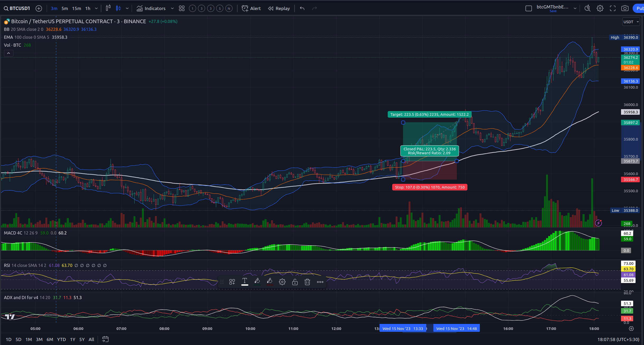Open the USDT currency dropdown
The height and width of the screenshot is (345, 644).
[x=631, y=22]
